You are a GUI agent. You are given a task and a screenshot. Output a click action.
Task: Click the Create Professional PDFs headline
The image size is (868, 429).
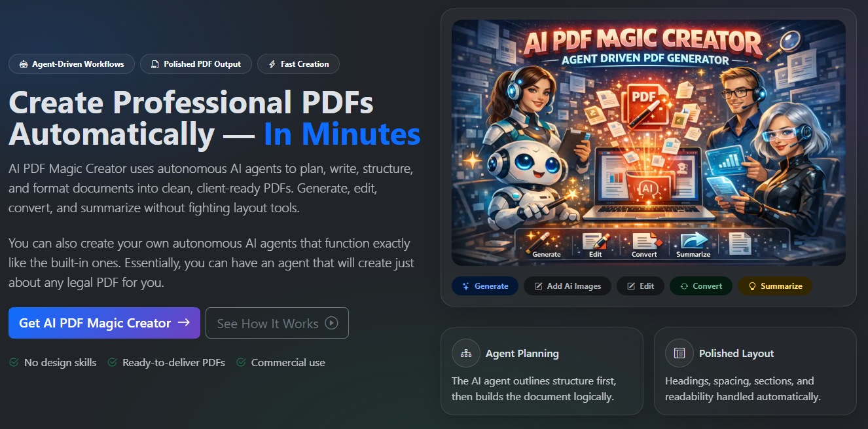pos(191,103)
